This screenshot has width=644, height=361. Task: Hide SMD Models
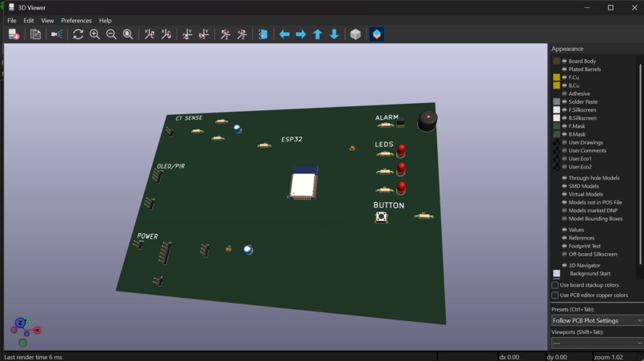(564, 186)
